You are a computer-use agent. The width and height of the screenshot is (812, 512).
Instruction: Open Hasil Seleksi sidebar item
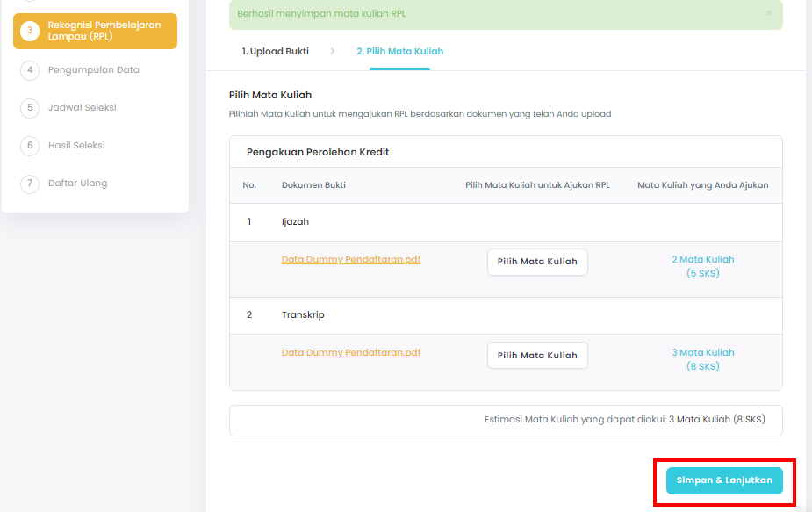(x=76, y=146)
